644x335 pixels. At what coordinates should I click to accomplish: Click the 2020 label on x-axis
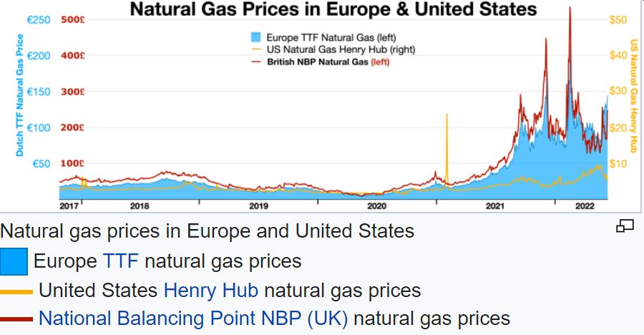[376, 206]
